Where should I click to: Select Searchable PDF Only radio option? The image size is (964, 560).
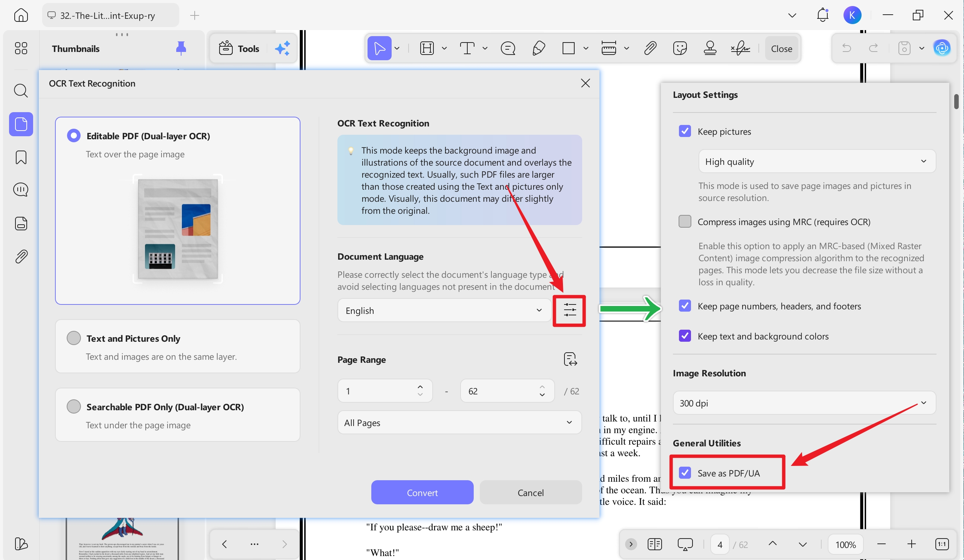pos(73,406)
